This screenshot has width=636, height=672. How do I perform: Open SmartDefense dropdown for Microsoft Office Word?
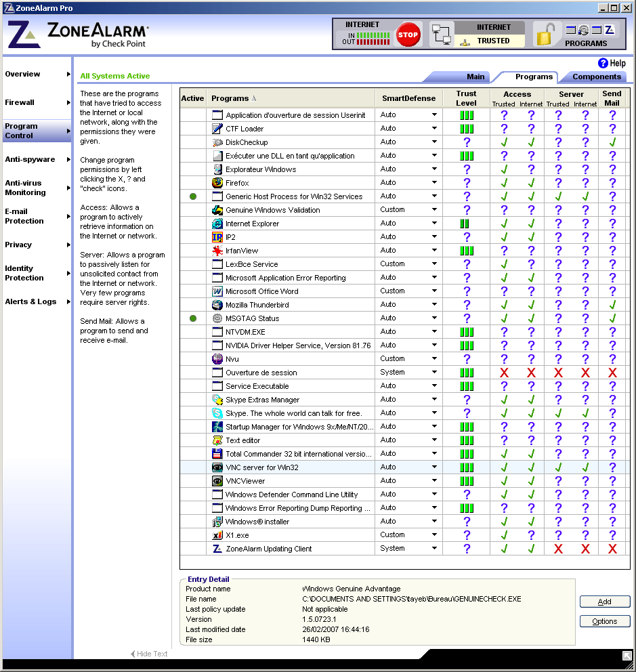434,291
